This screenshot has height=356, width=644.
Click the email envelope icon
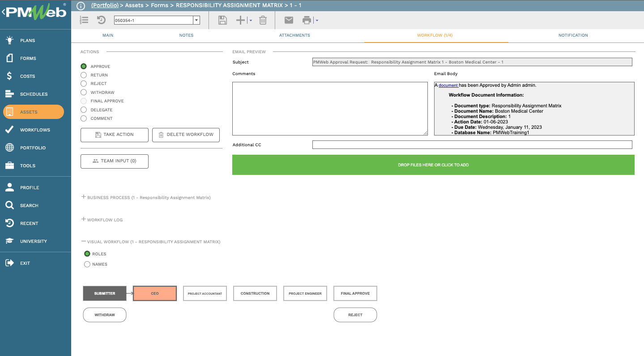tap(289, 20)
